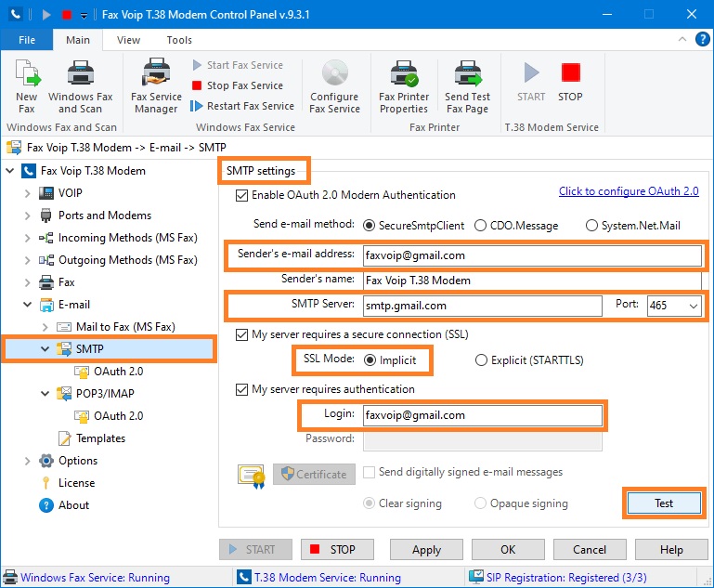Open the File menu
The image size is (714, 588).
click(27, 40)
